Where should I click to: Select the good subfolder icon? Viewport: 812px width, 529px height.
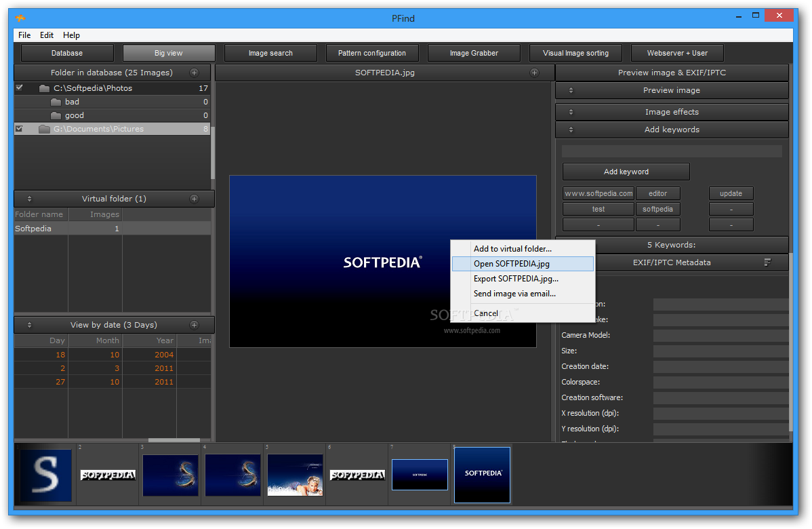pos(56,115)
